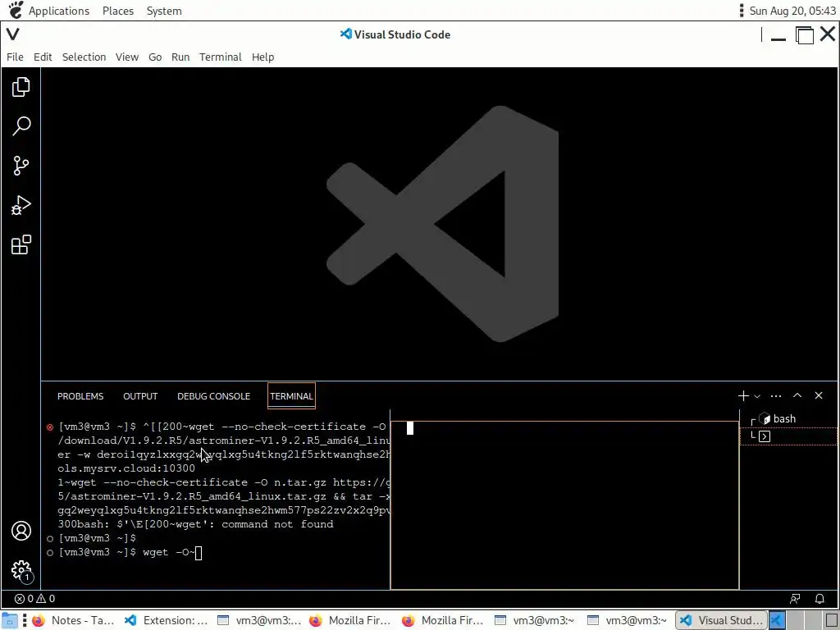Screen dimensions: 840x630
Task: Open the Run menu
Action: [180, 57]
